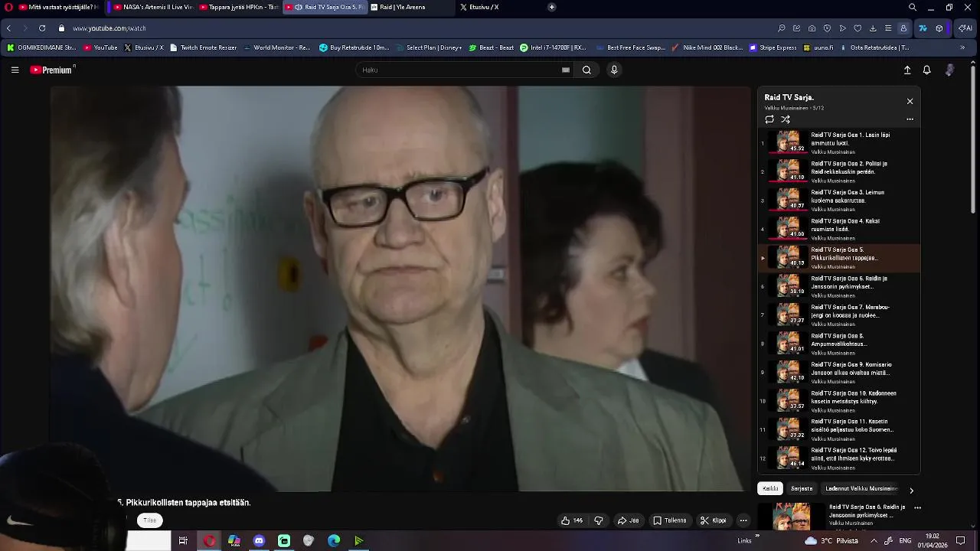The width and height of the screenshot is (980, 551).
Task: Go to YouTube Premium home logo
Action: pyautogui.click(x=52, y=70)
